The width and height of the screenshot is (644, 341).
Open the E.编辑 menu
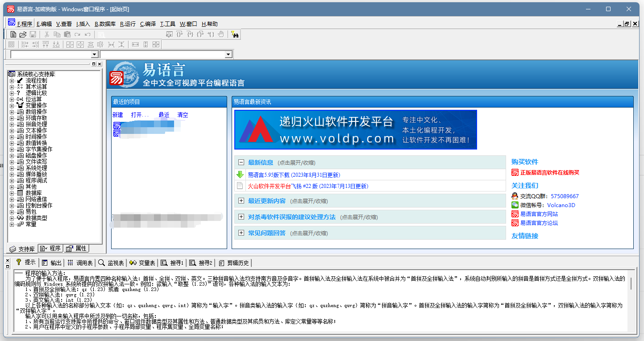44,24
